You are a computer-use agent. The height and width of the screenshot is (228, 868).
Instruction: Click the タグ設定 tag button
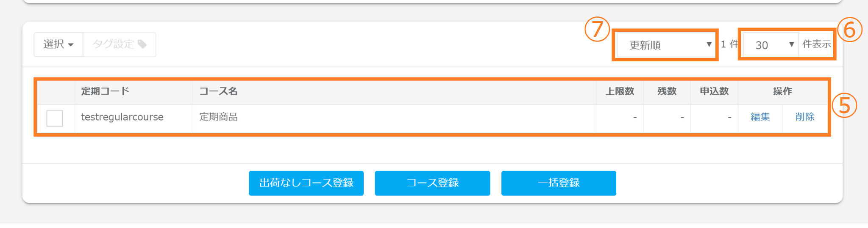(x=119, y=44)
